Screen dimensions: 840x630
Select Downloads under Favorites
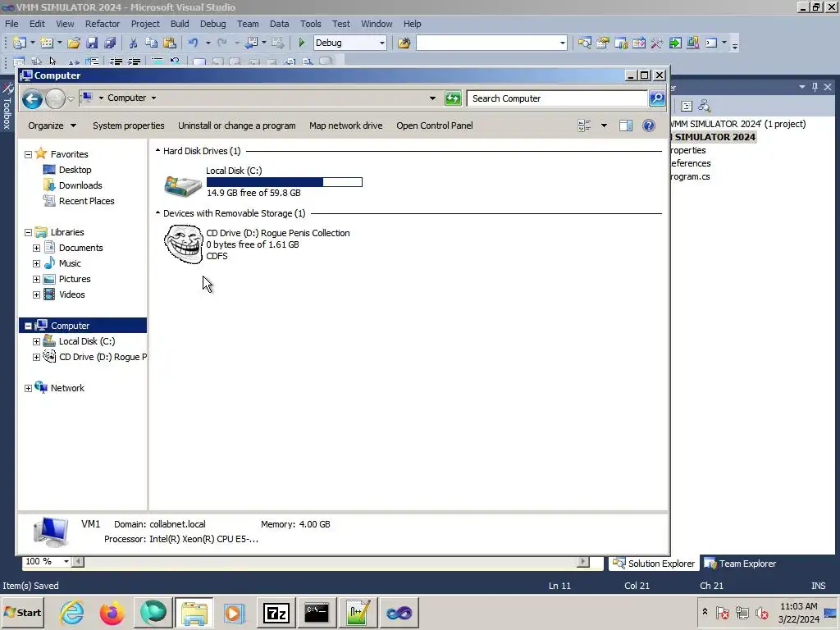pyautogui.click(x=80, y=185)
